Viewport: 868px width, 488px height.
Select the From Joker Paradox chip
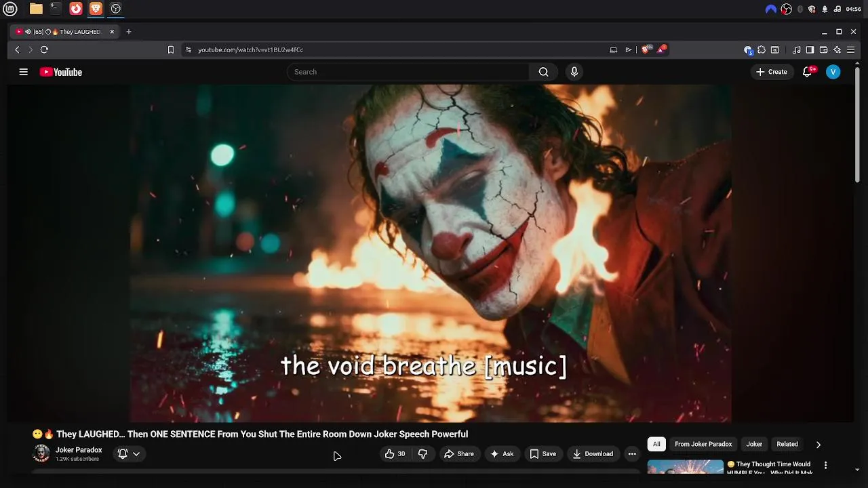pos(703,444)
